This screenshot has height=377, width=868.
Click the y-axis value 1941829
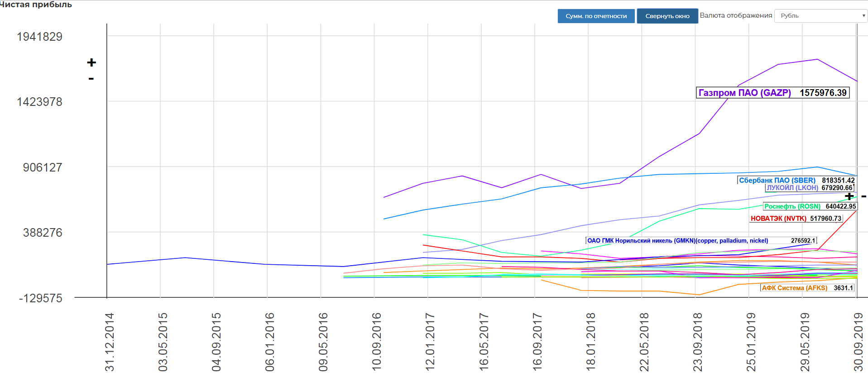point(40,37)
